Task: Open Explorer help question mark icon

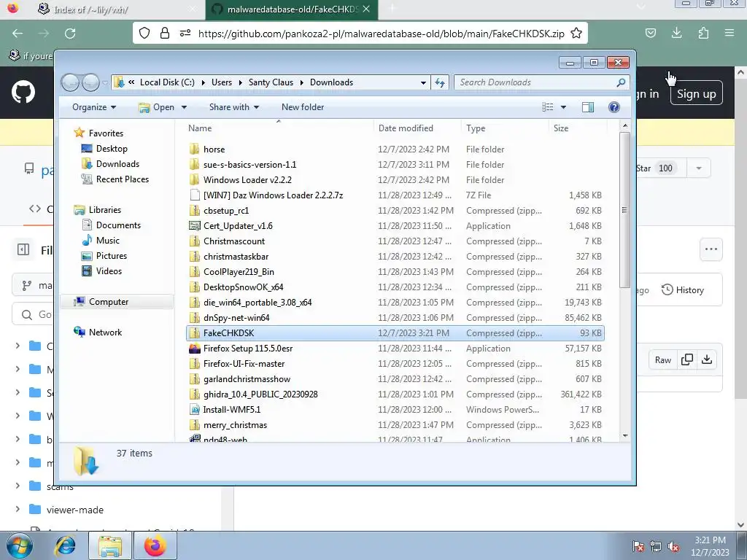Action: click(614, 107)
